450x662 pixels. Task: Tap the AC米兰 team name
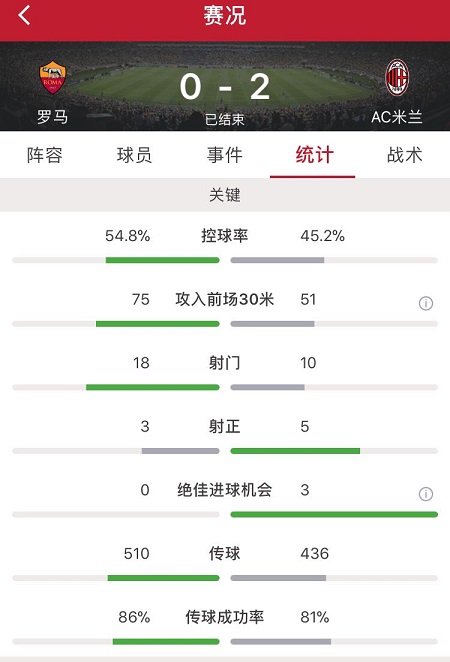tap(396, 117)
